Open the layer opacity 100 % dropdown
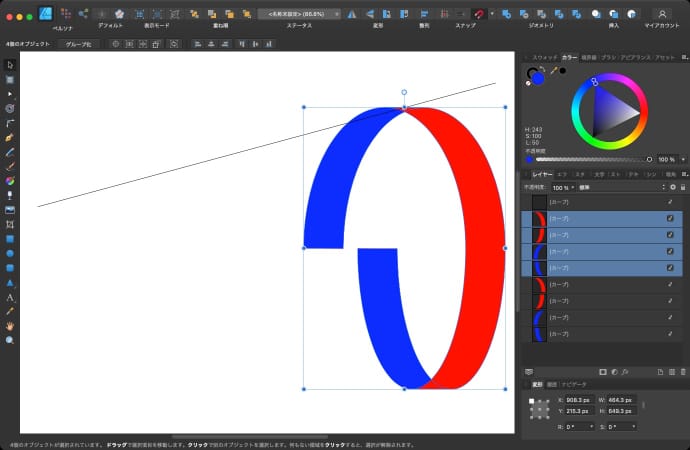This screenshot has height=450, width=690. pos(563,187)
